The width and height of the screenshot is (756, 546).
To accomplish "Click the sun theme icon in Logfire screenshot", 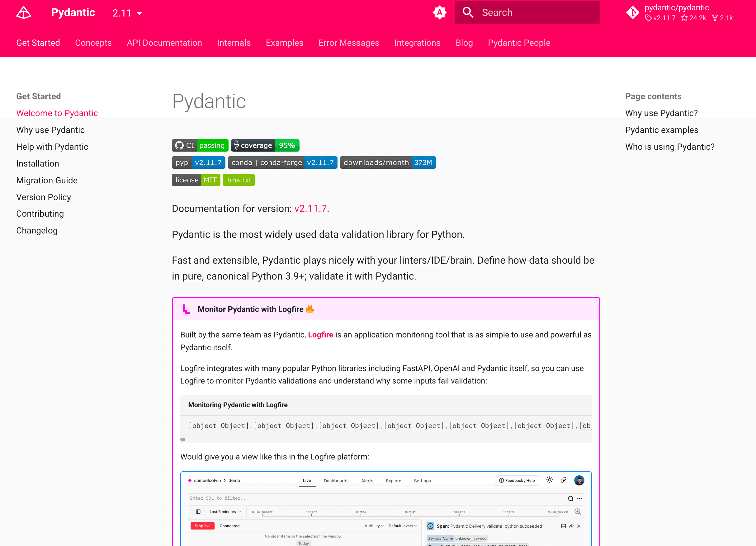I will [x=550, y=480].
